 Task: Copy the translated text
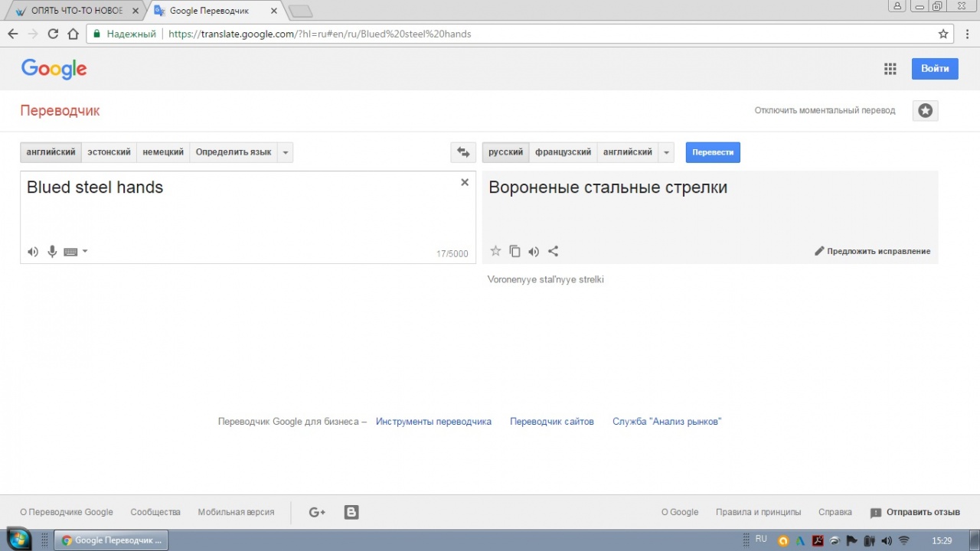514,251
